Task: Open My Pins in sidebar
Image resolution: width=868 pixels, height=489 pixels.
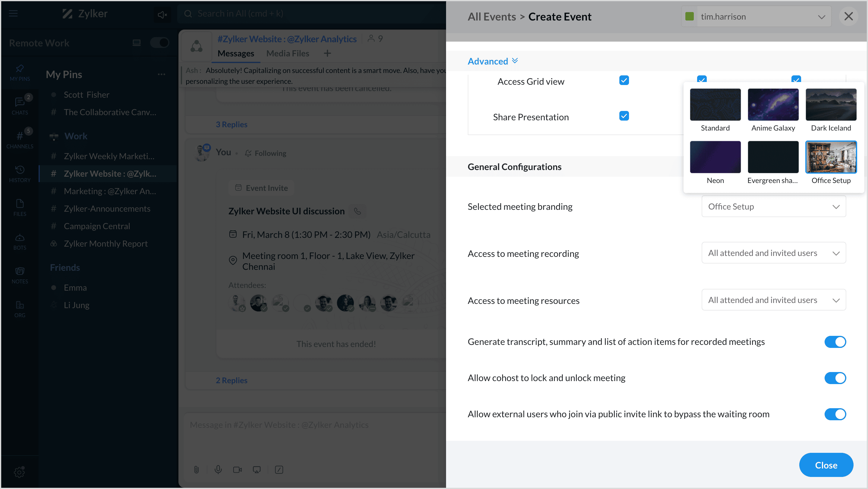Action: pyautogui.click(x=20, y=73)
